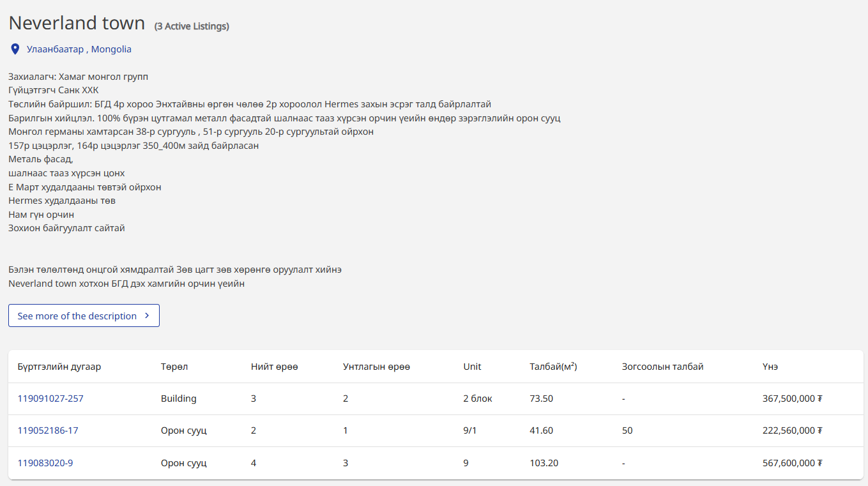Click the Үнэ column header
Screen dimensions: 868x486
coord(770,367)
